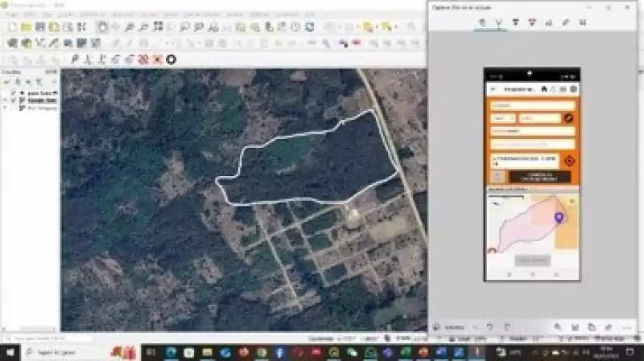Viewport: 644px width, 361px height.
Task: Toggle the second layer checkbox in Layers panel
Action: [14, 100]
